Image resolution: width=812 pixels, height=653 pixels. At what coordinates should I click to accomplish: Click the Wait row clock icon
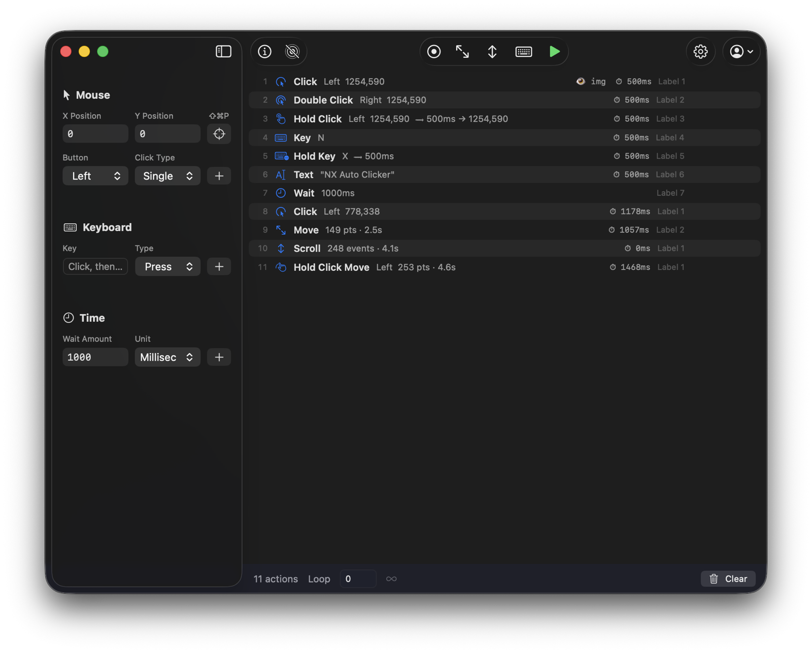(281, 193)
